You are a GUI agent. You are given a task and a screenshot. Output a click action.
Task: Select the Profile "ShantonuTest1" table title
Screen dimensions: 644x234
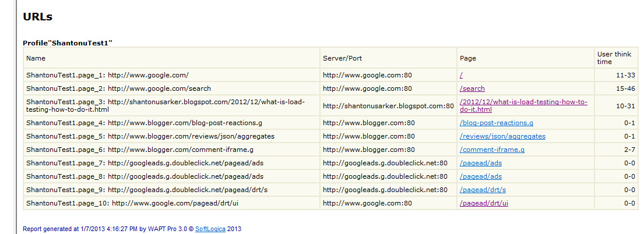click(68, 42)
